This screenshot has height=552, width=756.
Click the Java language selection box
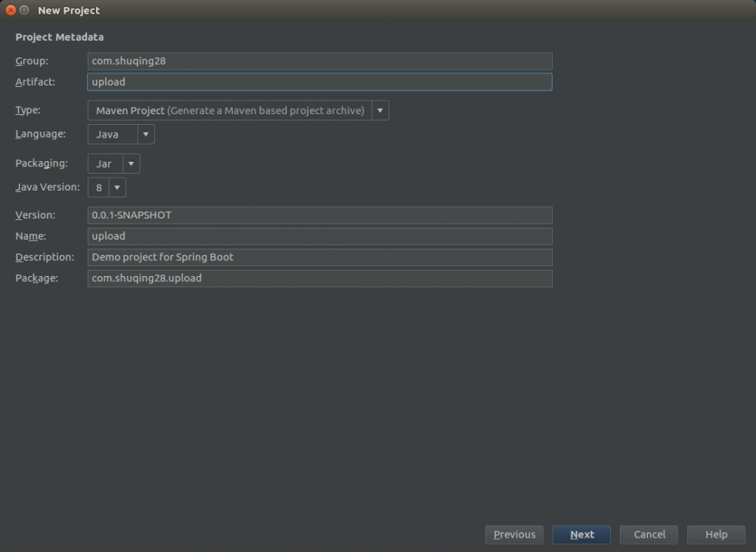tap(113, 135)
